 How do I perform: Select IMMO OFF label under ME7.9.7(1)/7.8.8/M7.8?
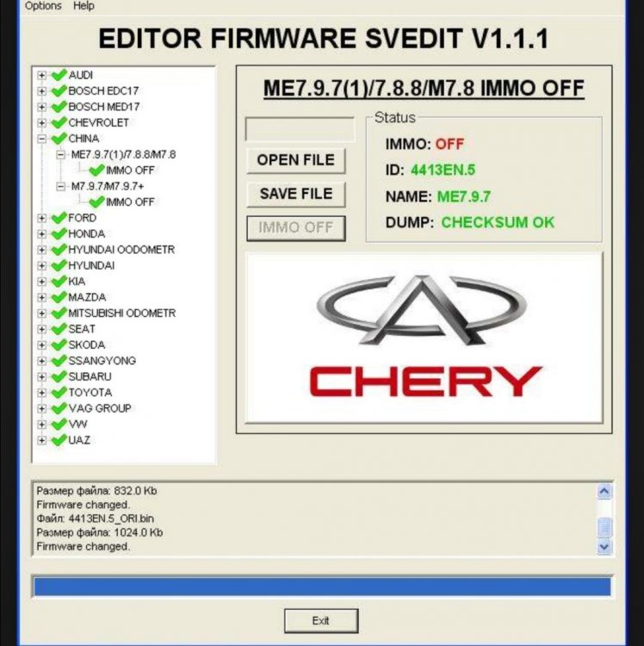[130, 171]
